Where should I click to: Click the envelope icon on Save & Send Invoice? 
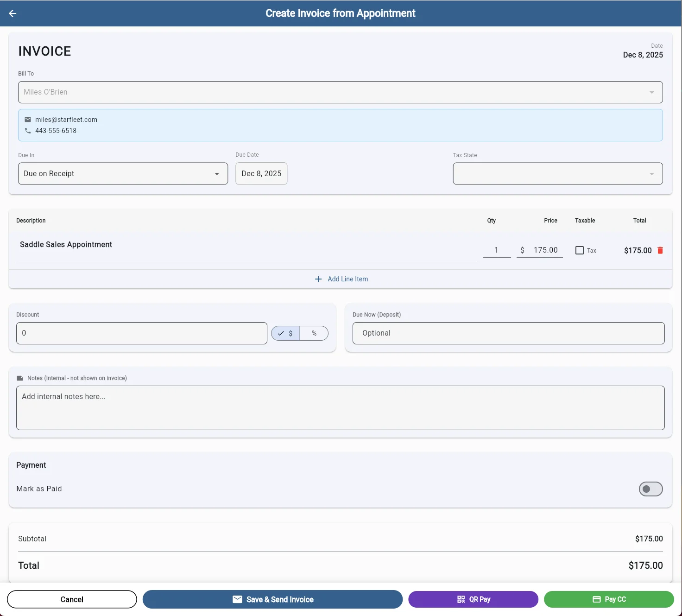[237, 599]
